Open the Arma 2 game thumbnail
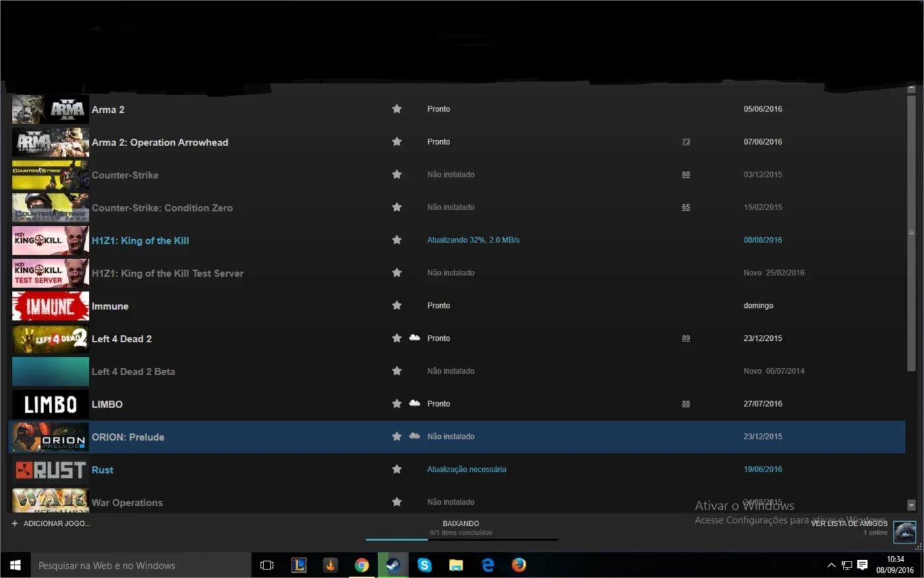This screenshot has height=578, width=924. (50, 110)
